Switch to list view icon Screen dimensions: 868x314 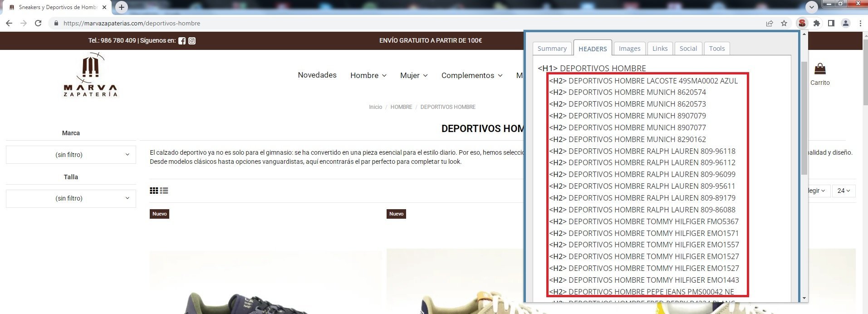pos(164,191)
